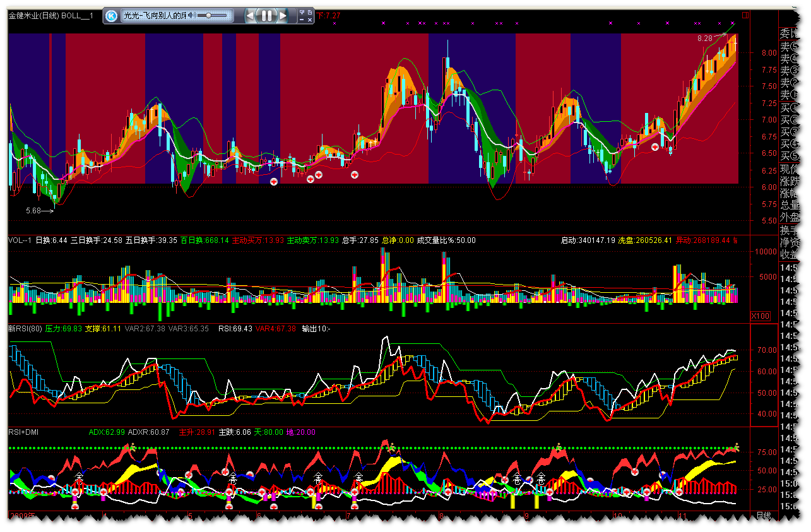Viewport: 811px width, 532px height.
Task: Click the 天:80.00 value
Action: 267,432
